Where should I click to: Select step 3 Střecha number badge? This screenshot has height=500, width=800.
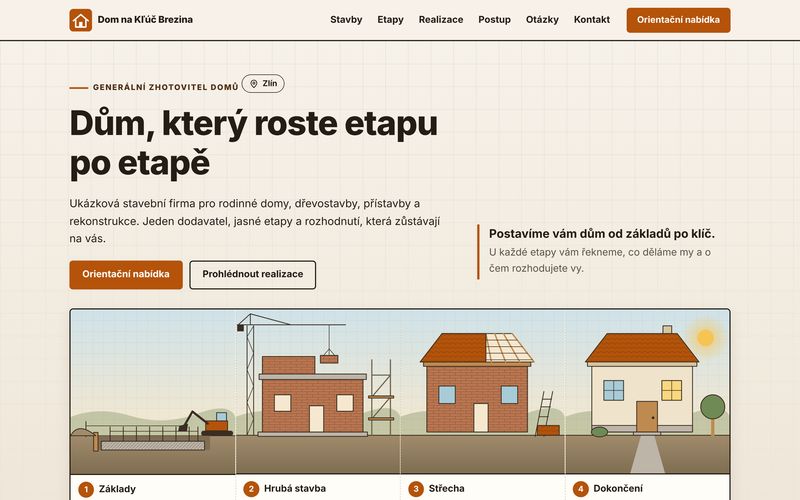416,489
